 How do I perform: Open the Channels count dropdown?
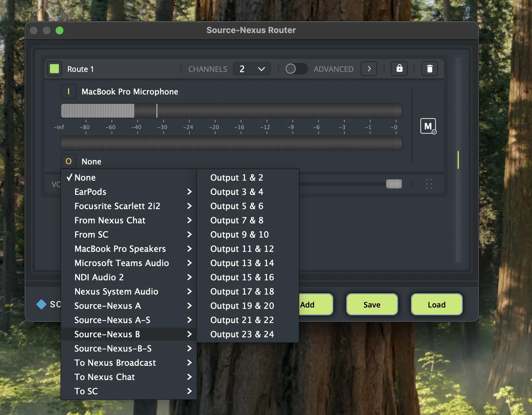click(252, 69)
